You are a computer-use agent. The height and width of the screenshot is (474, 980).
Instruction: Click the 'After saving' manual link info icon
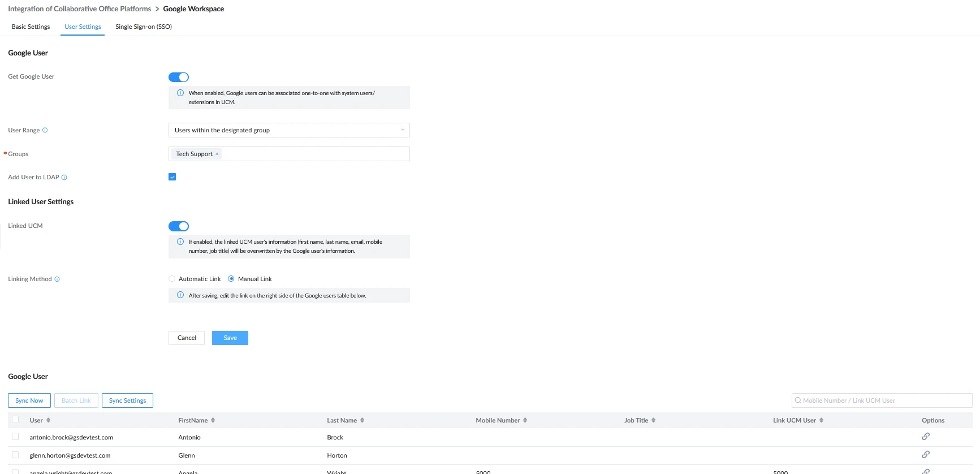[180, 295]
